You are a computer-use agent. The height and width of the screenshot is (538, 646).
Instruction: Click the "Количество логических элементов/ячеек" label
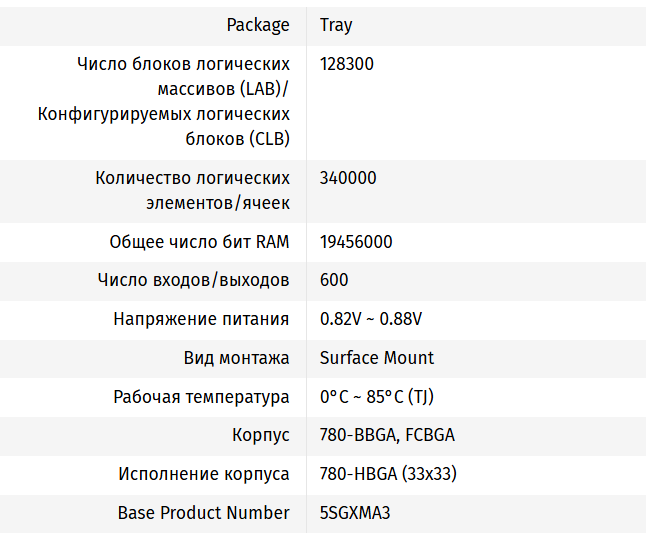tap(193, 191)
